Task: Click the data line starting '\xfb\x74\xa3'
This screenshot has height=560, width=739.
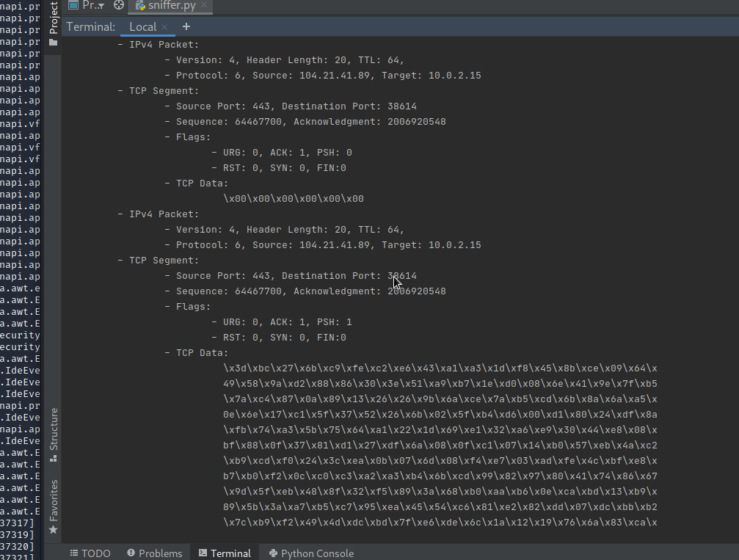Action: click(x=440, y=430)
